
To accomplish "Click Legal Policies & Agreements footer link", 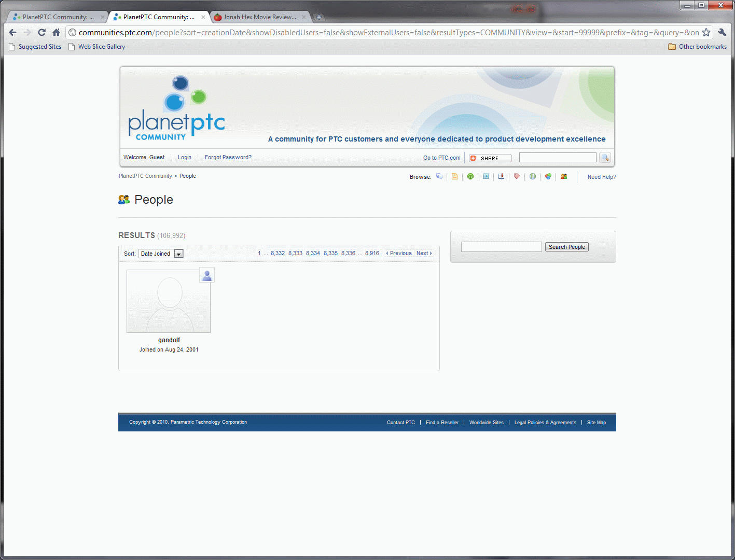I will (x=545, y=423).
